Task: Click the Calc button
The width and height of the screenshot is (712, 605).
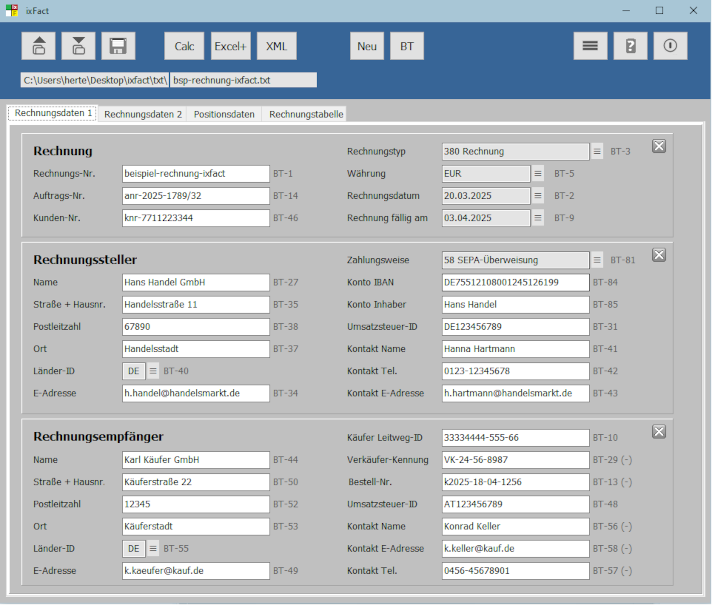Action: (x=184, y=46)
